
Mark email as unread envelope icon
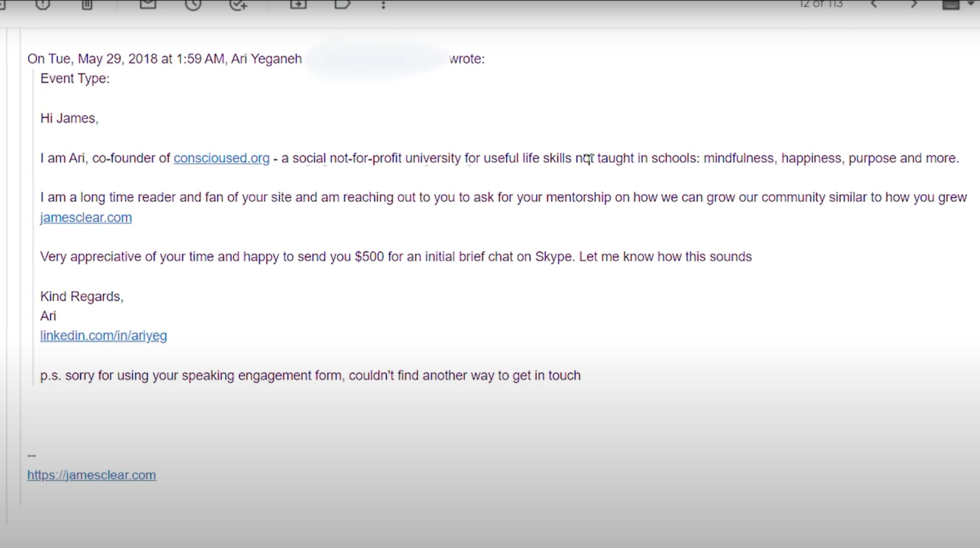[x=148, y=4]
